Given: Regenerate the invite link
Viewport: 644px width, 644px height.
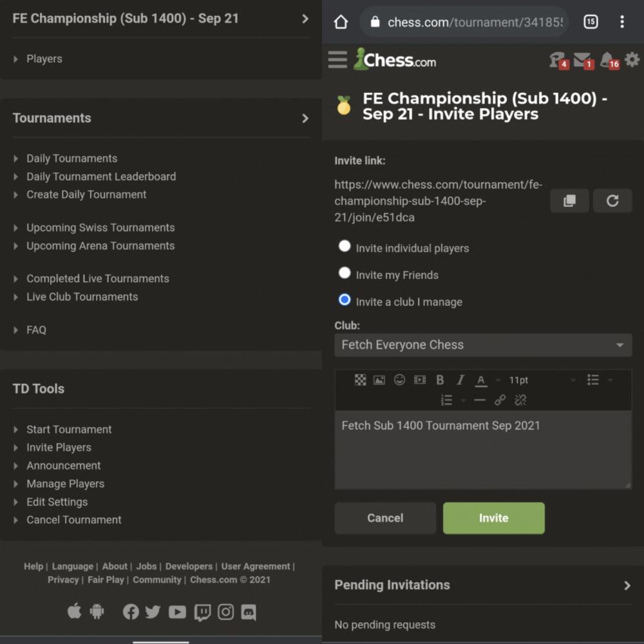Looking at the screenshot, I should click(612, 201).
